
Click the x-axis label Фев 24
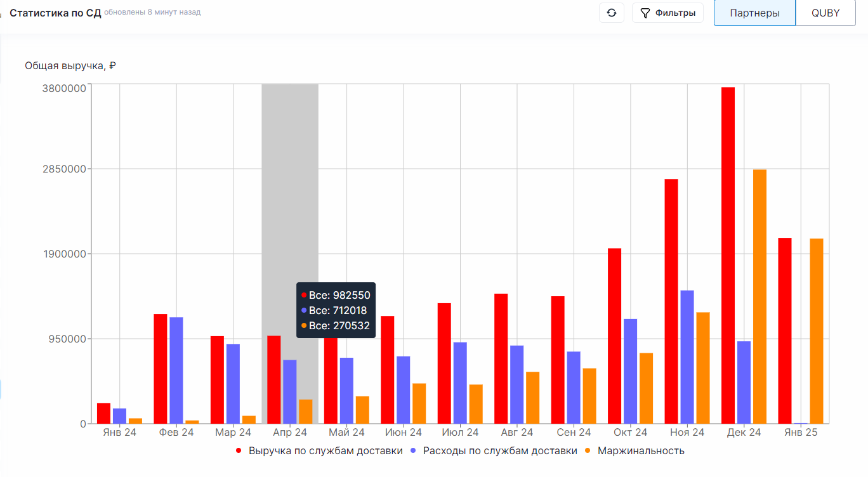coord(176,433)
